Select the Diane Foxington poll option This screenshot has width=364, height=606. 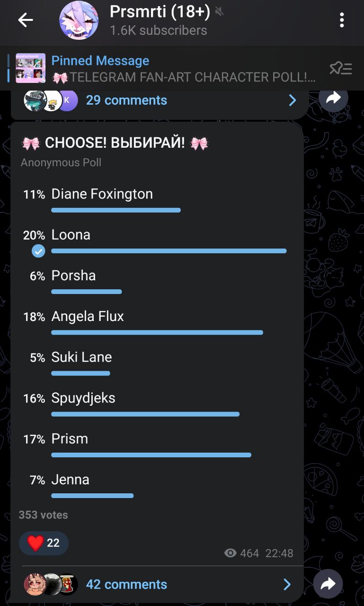click(102, 194)
